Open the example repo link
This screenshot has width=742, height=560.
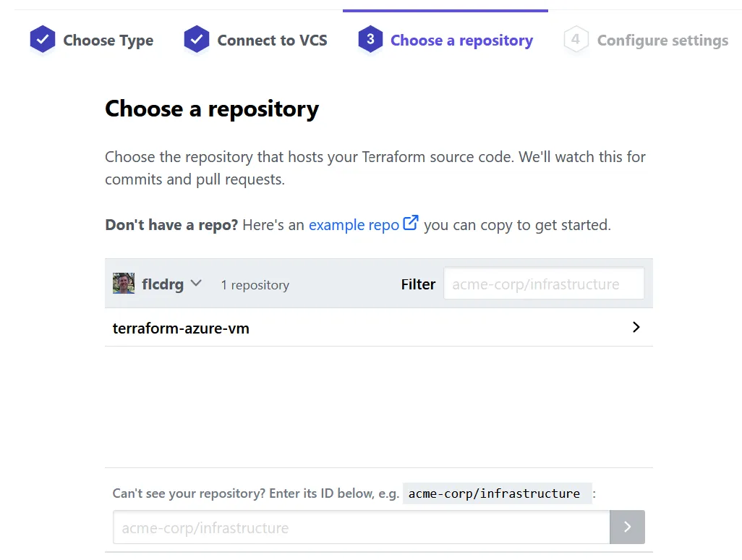354,225
